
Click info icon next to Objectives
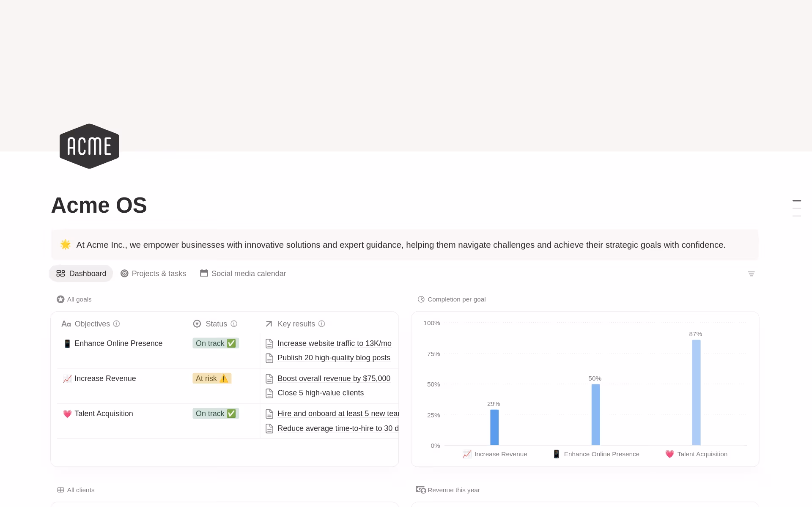pos(117,324)
